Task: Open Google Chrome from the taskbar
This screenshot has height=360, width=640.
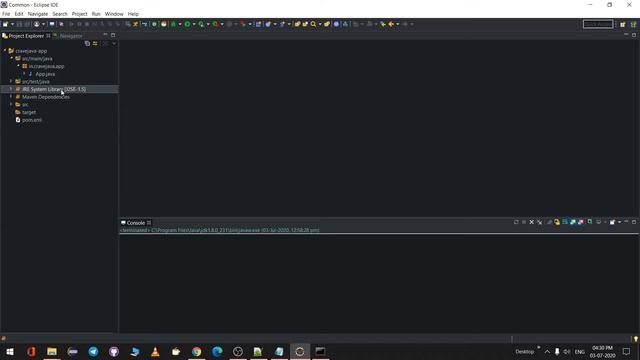Action: [x=196, y=351]
